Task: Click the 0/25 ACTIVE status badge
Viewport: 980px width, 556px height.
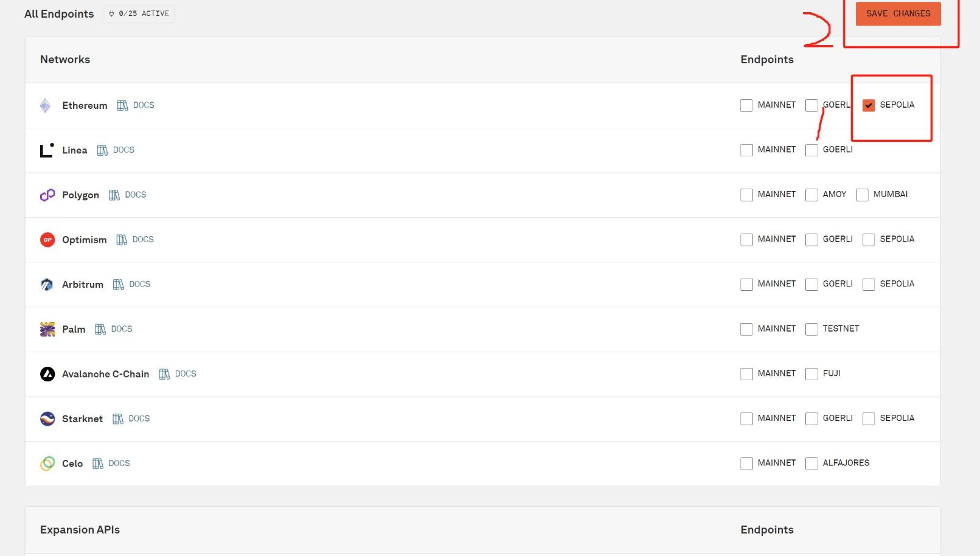Action: click(139, 13)
